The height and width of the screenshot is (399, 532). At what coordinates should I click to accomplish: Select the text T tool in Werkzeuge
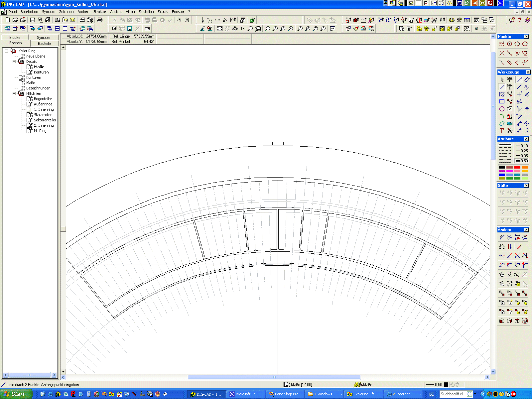[502, 131]
